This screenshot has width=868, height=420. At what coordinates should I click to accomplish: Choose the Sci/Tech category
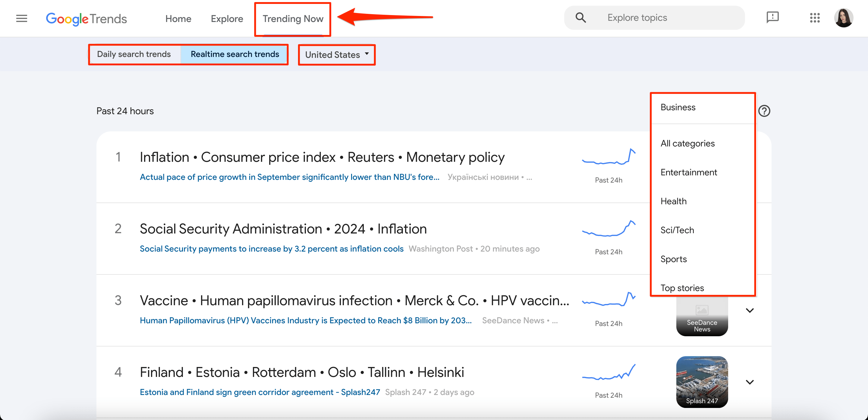pos(703,230)
